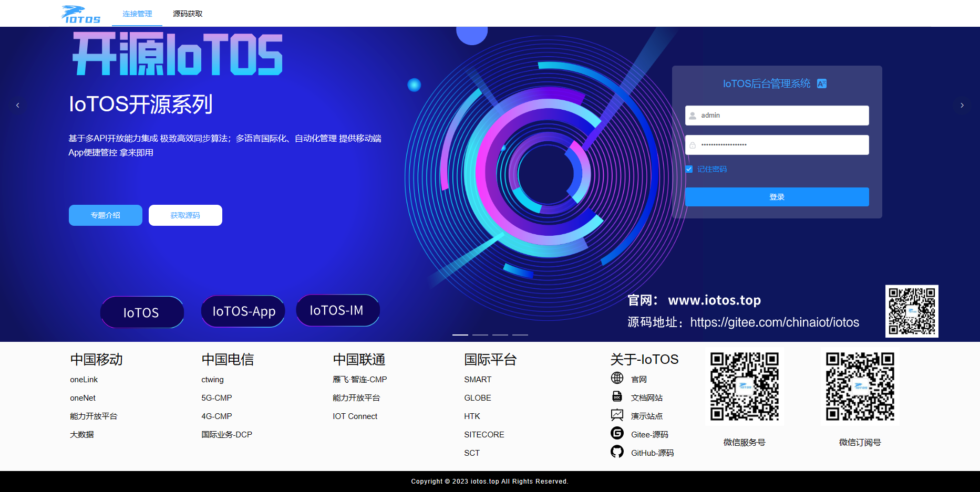Open the 5G-CMP link

(x=216, y=398)
